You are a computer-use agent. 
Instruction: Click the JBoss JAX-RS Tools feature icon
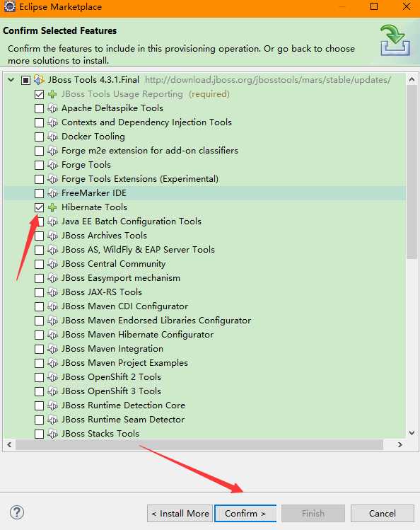pos(52,292)
